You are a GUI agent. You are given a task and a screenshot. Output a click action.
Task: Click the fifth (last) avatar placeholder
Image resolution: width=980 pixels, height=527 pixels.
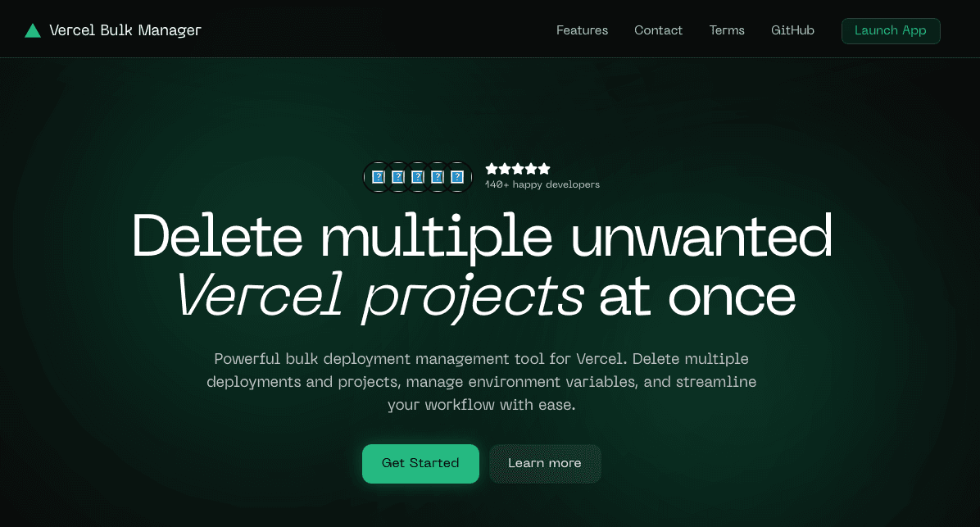[x=457, y=177]
